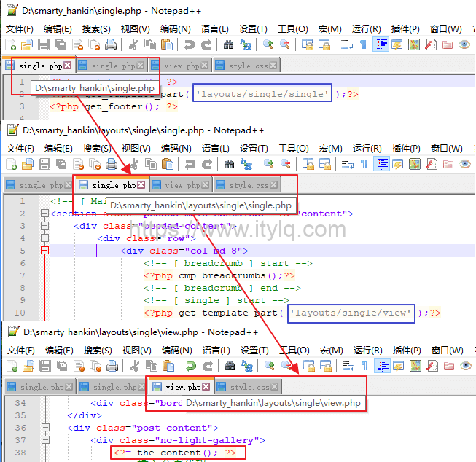The height and width of the screenshot is (462, 476).
Task: Click the Save icon in bottom window toolbar
Action: coord(44,366)
